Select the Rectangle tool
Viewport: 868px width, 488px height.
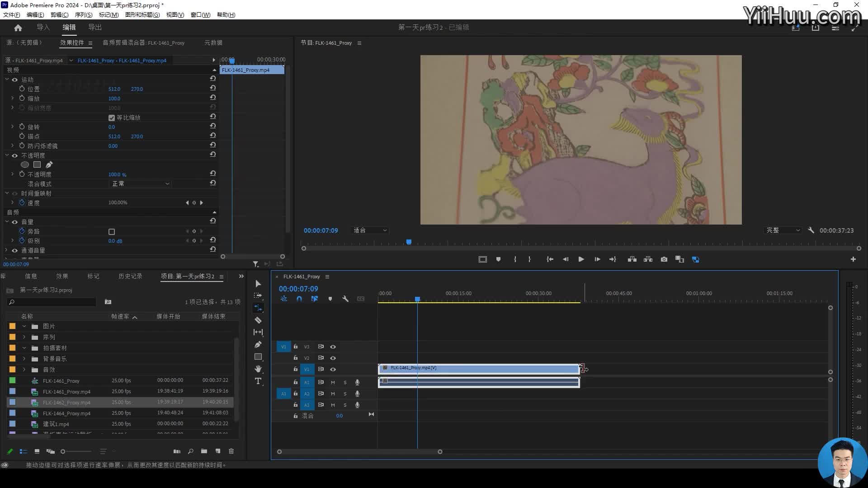pos(258,357)
